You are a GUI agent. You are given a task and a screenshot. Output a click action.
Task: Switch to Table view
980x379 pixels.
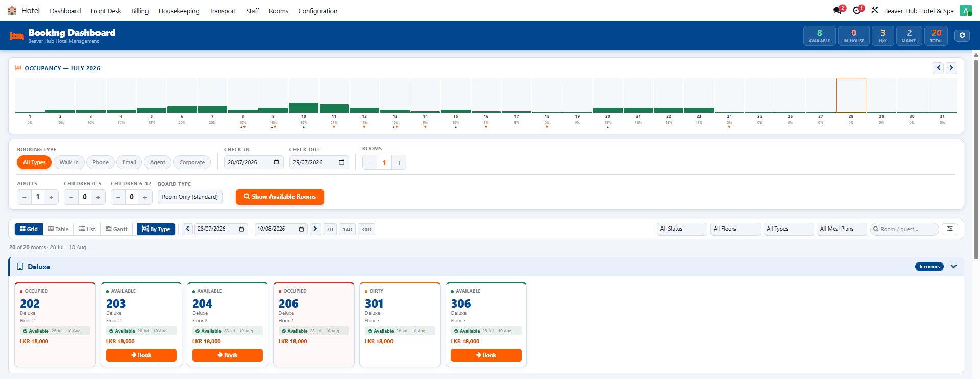click(x=58, y=229)
